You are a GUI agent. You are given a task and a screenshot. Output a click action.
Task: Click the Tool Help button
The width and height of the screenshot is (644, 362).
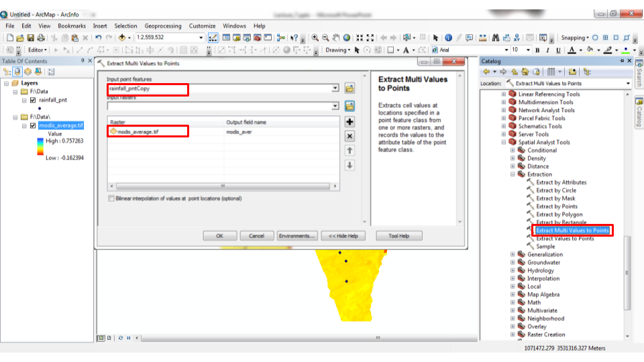pyautogui.click(x=398, y=236)
